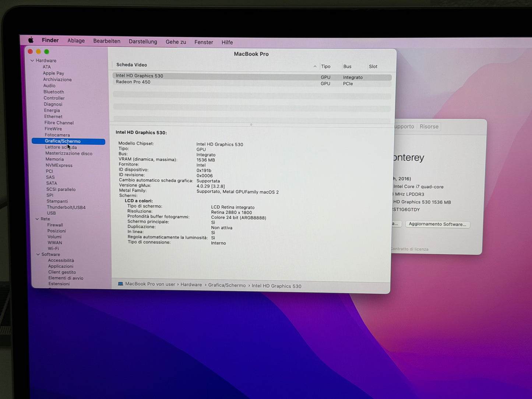The image size is (532, 399).
Task: Open the Finder menu
Action: pyautogui.click(x=50, y=40)
